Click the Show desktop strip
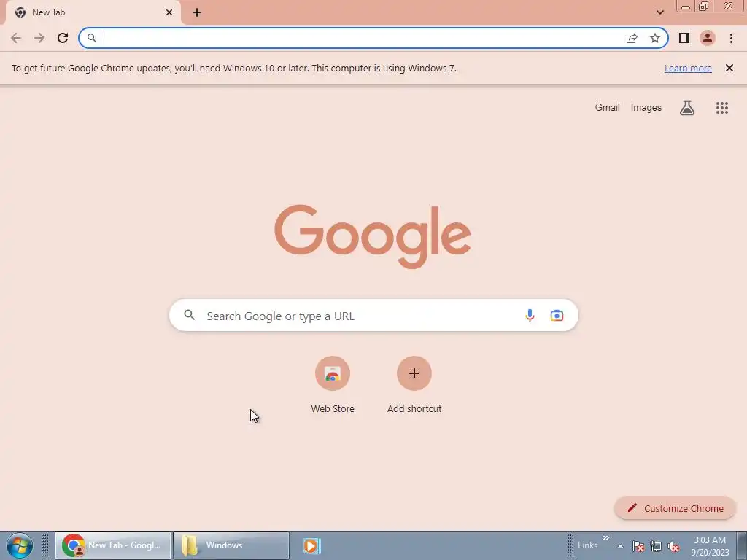Viewport: 747px width, 560px height. click(x=742, y=545)
